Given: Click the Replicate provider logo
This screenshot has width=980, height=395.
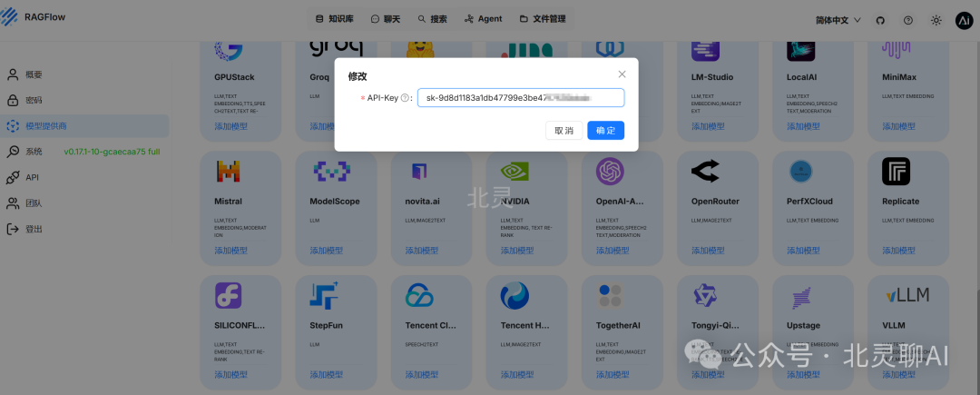Looking at the screenshot, I should coord(896,172).
